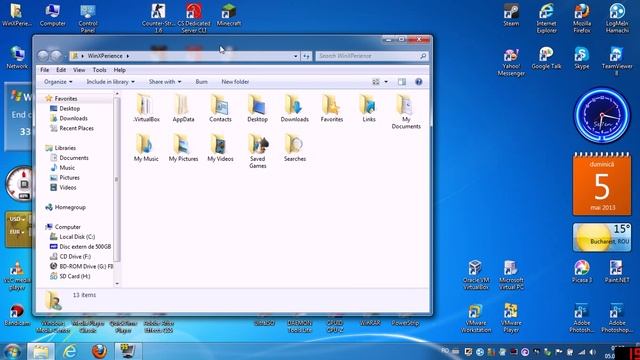Select Favorites in navigation pane
640x360 pixels.
point(65,98)
